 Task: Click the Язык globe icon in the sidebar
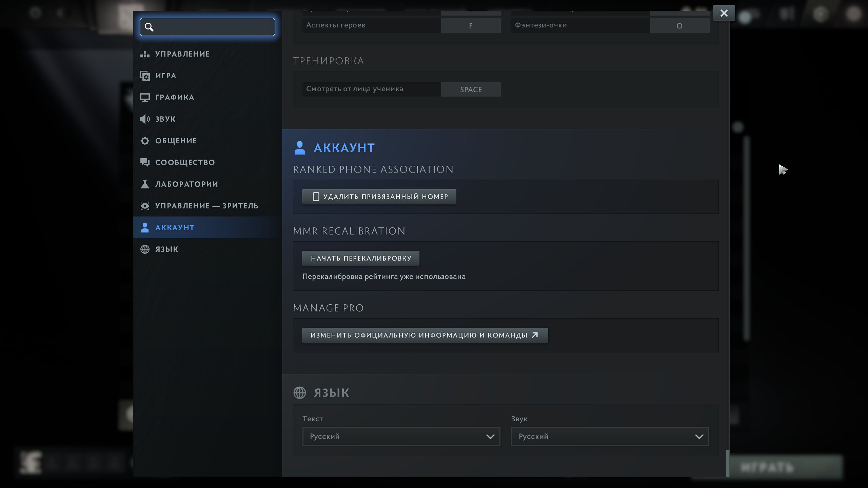145,249
